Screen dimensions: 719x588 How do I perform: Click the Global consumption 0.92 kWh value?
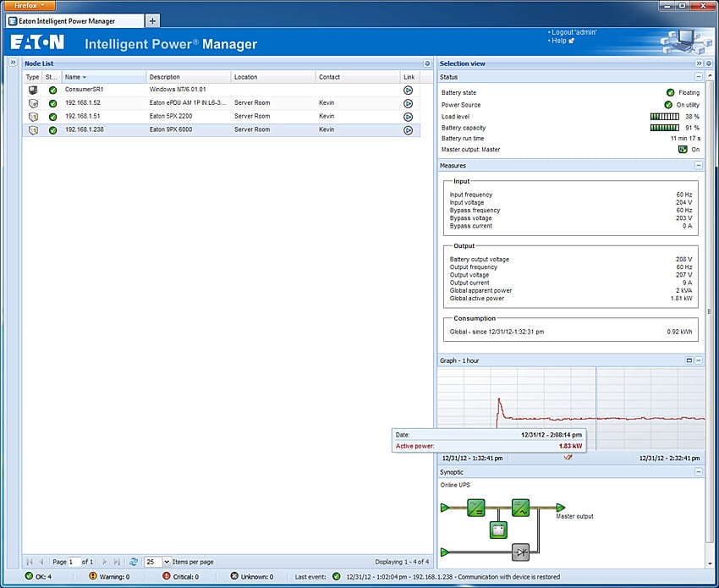679,332
